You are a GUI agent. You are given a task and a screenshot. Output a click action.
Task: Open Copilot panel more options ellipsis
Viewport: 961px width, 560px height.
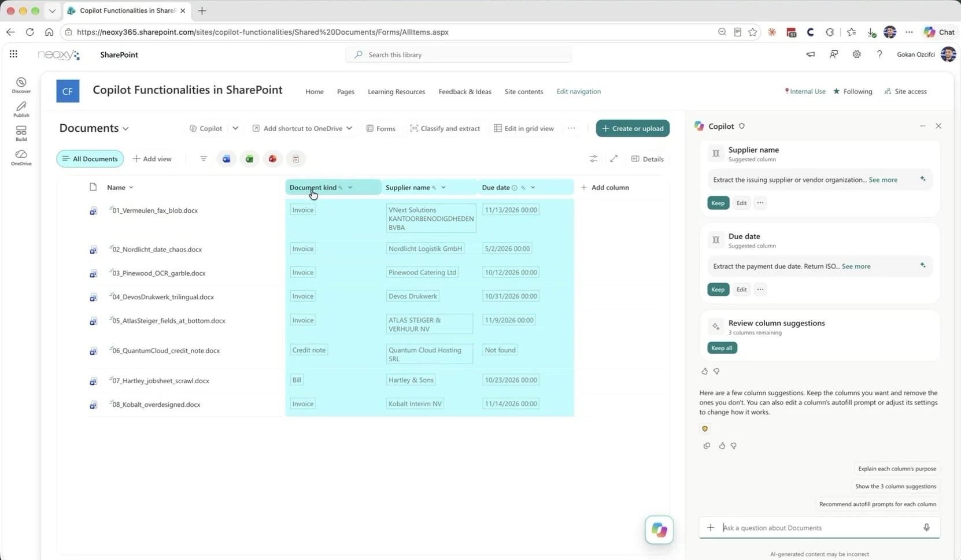click(x=923, y=126)
